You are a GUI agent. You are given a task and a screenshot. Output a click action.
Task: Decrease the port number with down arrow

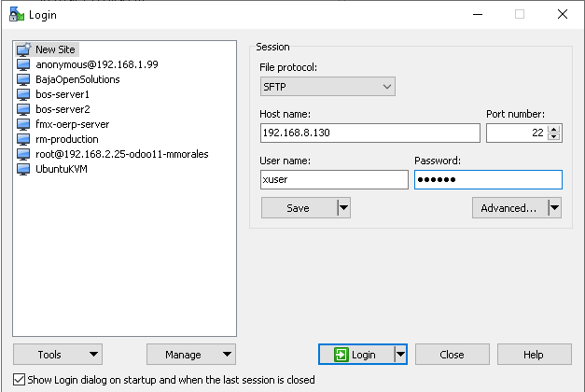[554, 136]
